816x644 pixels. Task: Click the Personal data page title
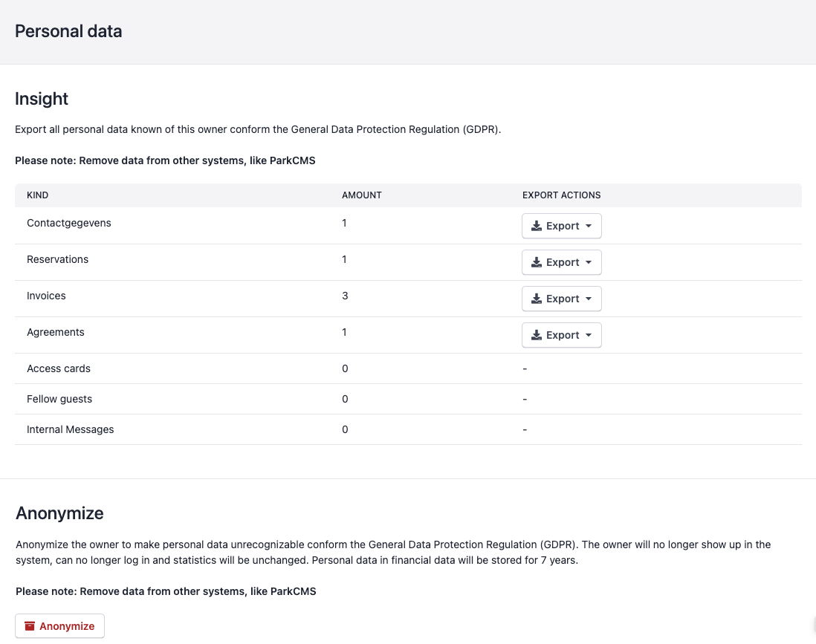pos(68,31)
